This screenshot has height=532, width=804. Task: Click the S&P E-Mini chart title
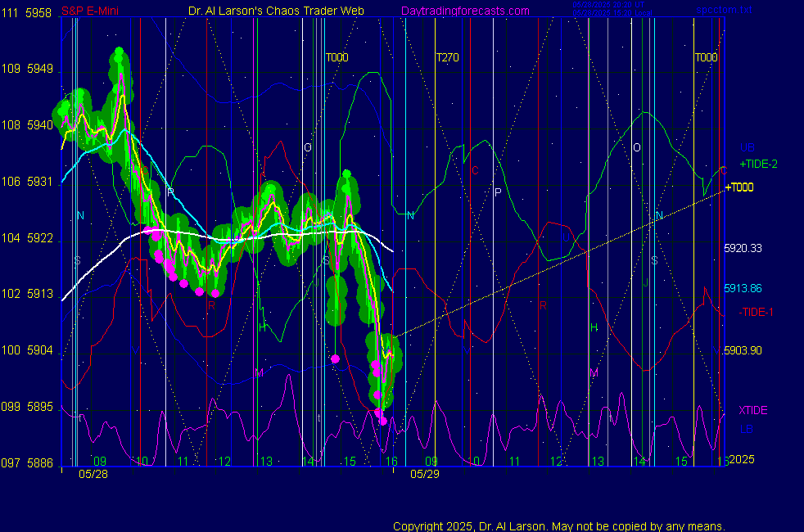click(90, 11)
